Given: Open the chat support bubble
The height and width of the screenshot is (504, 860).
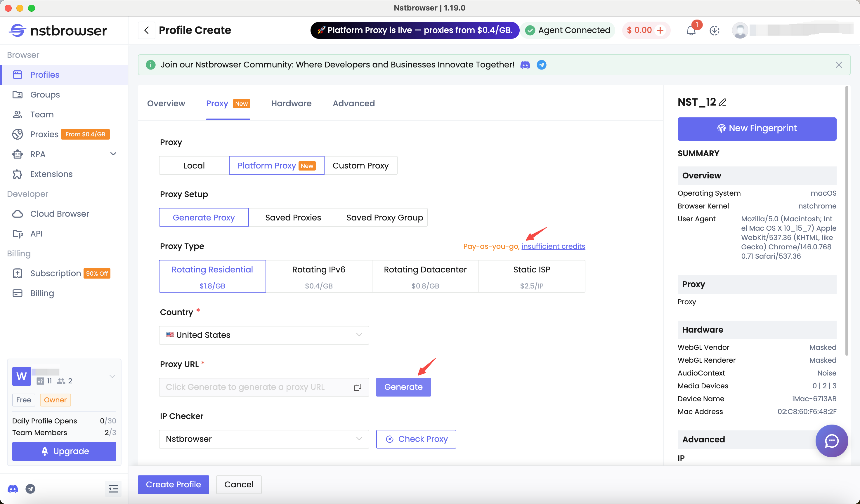Looking at the screenshot, I should (x=831, y=441).
